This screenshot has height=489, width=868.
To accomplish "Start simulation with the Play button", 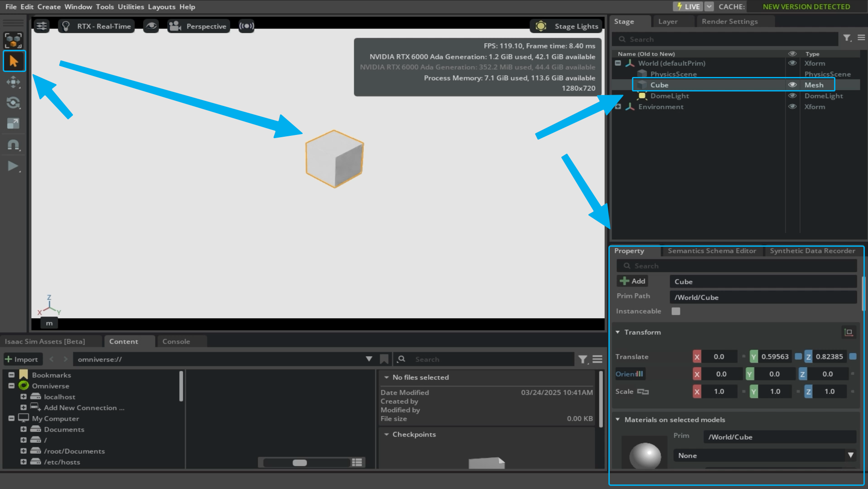I will tap(13, 166).
